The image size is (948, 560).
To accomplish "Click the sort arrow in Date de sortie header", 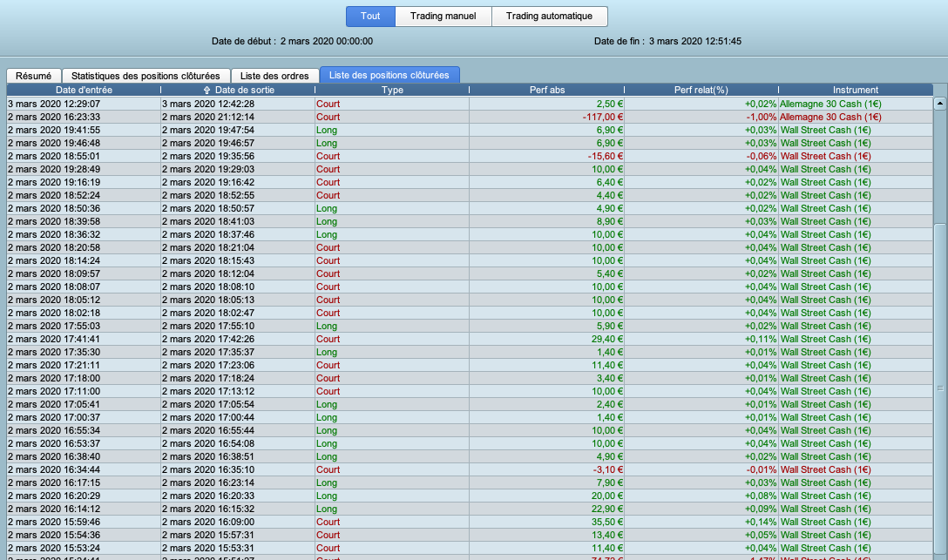I will coord(207,90).
